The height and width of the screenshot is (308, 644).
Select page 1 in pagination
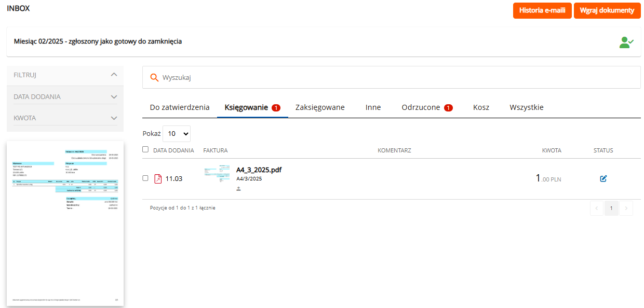(611, 208)
